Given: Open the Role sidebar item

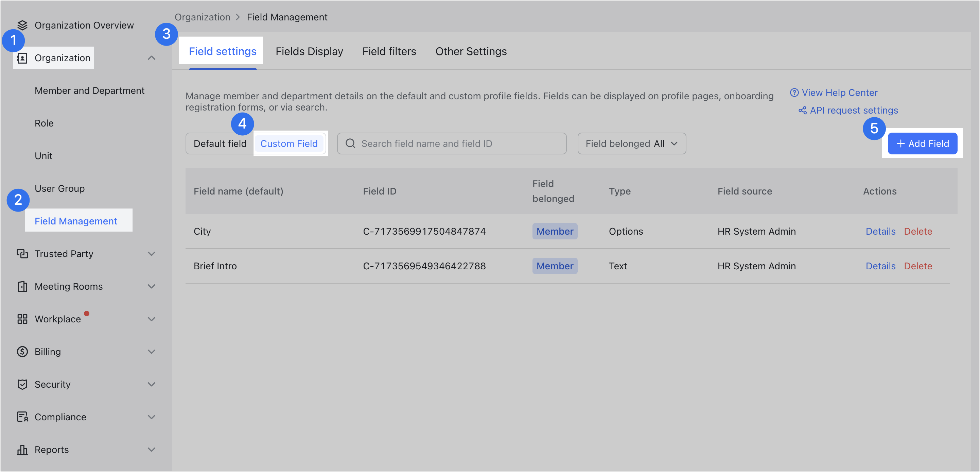Looking at the screenshot, I should pos(44,123).
